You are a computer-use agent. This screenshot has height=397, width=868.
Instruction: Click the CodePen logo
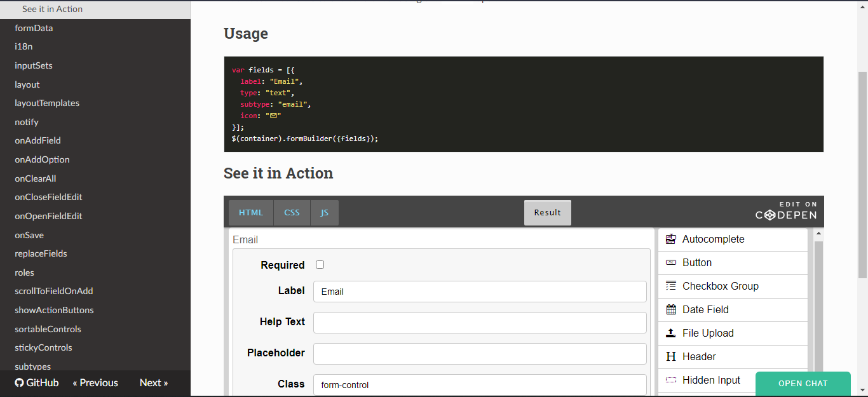click(786, 215)
